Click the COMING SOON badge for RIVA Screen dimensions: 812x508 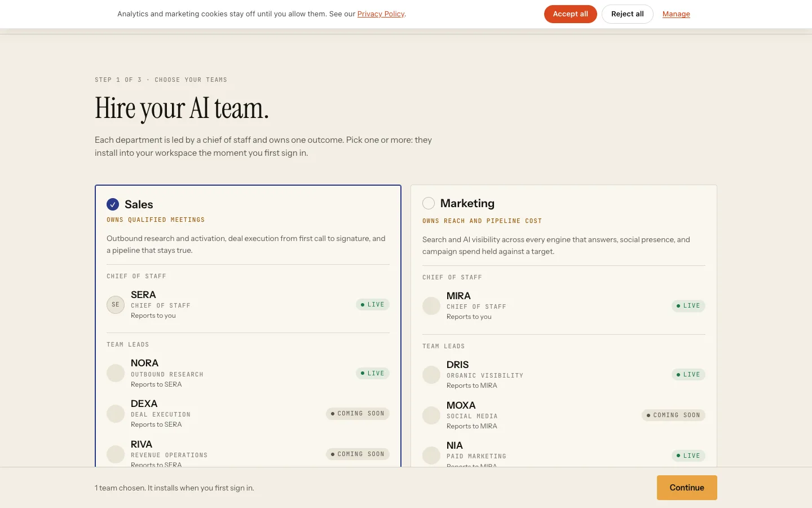(358, 454)
